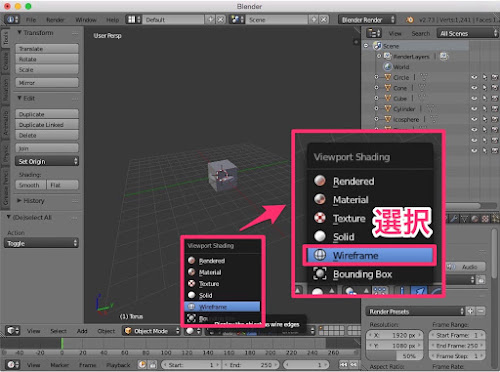This screenshot has height=372, width=500.
Task: Jump to first frame playback control
Action: click(343, 365)
